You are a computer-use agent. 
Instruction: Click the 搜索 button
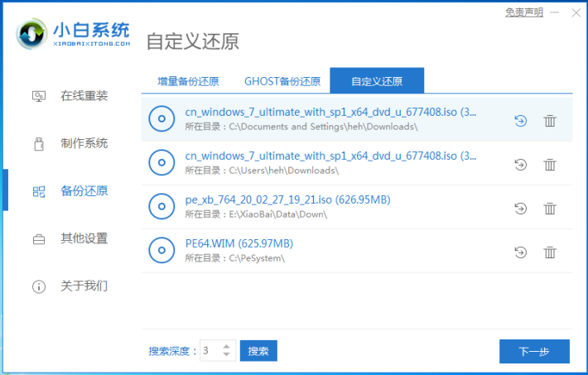pos(258,351)
